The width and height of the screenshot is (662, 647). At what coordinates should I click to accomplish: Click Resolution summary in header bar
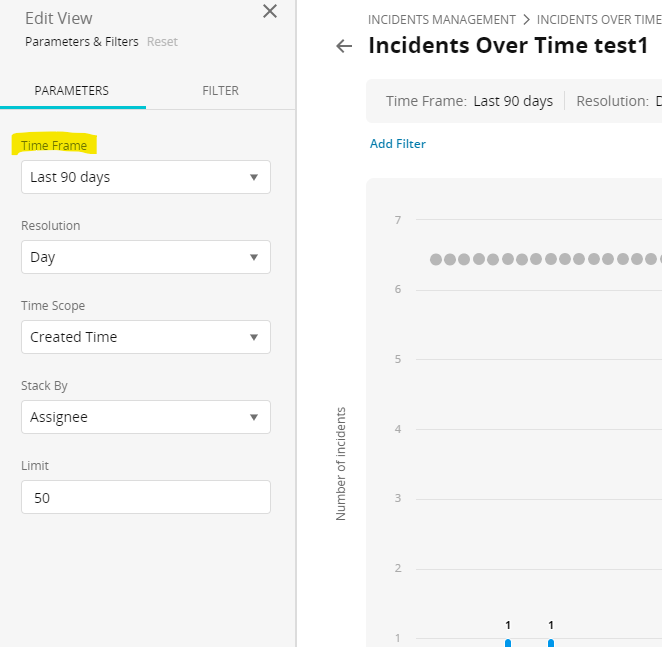pos(618,101)
